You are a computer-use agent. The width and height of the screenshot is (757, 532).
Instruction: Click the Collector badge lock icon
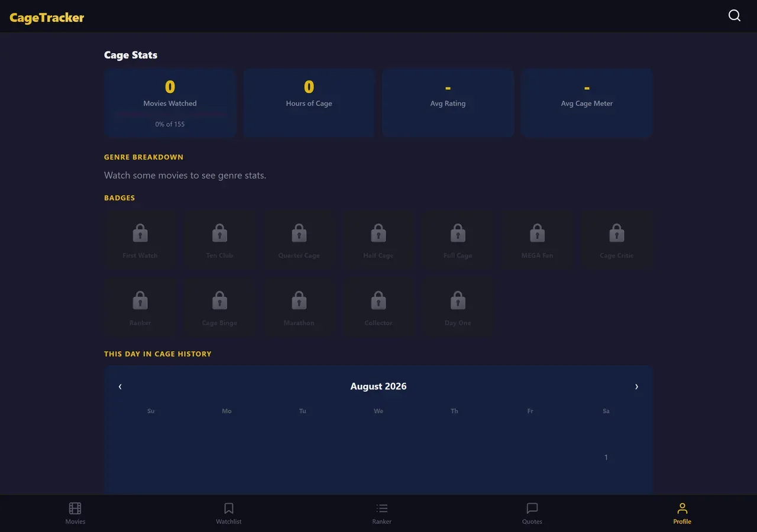[378, 300]
